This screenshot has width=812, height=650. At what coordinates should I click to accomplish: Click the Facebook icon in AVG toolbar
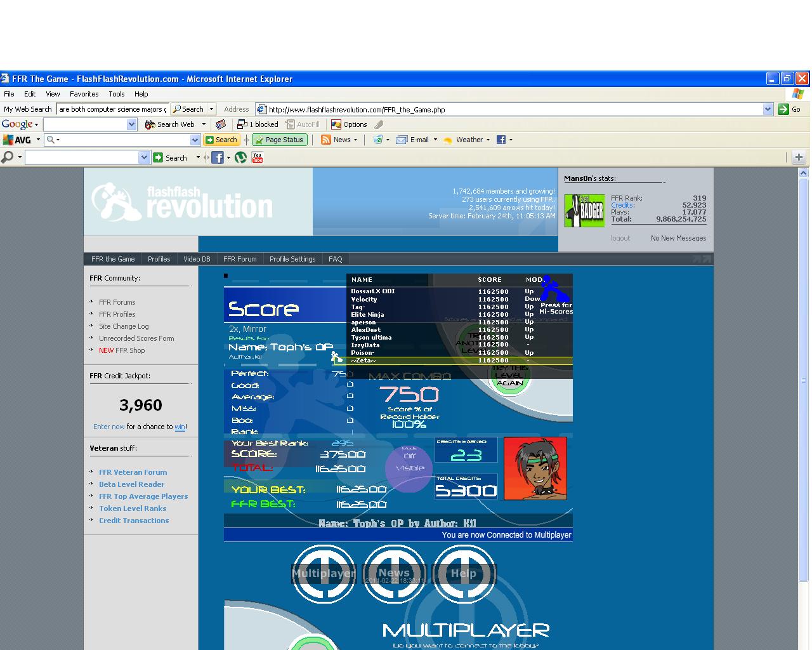click(501, 140)
